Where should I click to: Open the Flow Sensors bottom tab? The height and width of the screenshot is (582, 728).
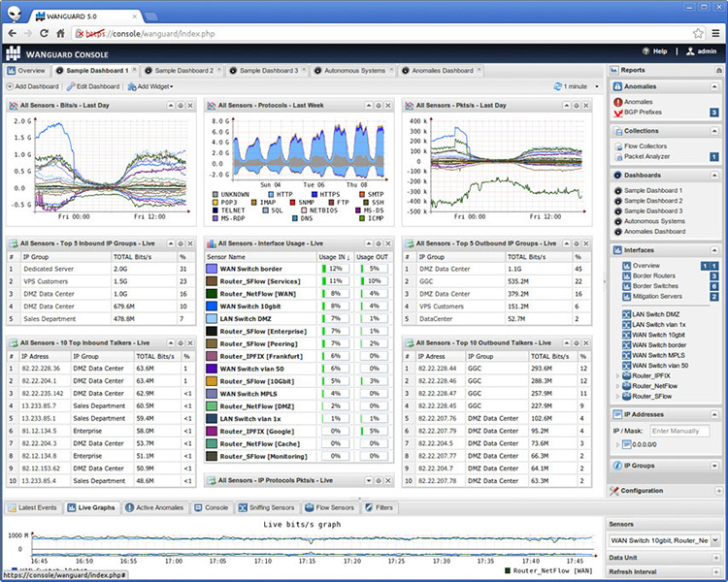coord(329,507)
